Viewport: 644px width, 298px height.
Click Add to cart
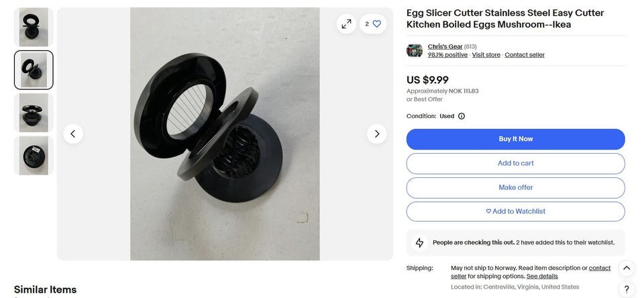(x=515, y=163)
